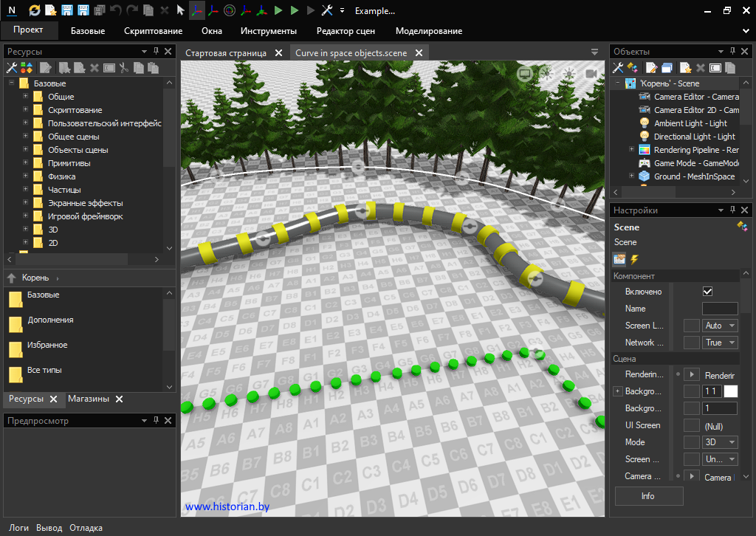Screen dimensions: 756x536
Task: Click the first green Play button
Action: click(278, 10)
